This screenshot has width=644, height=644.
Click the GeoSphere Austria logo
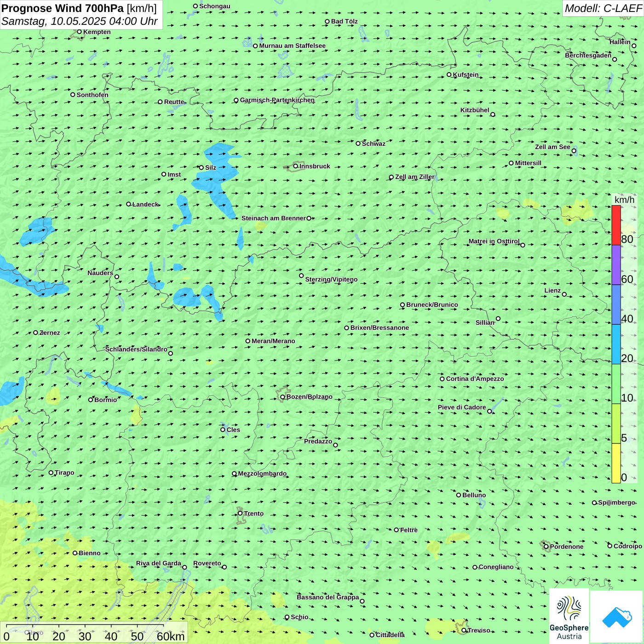569,616
